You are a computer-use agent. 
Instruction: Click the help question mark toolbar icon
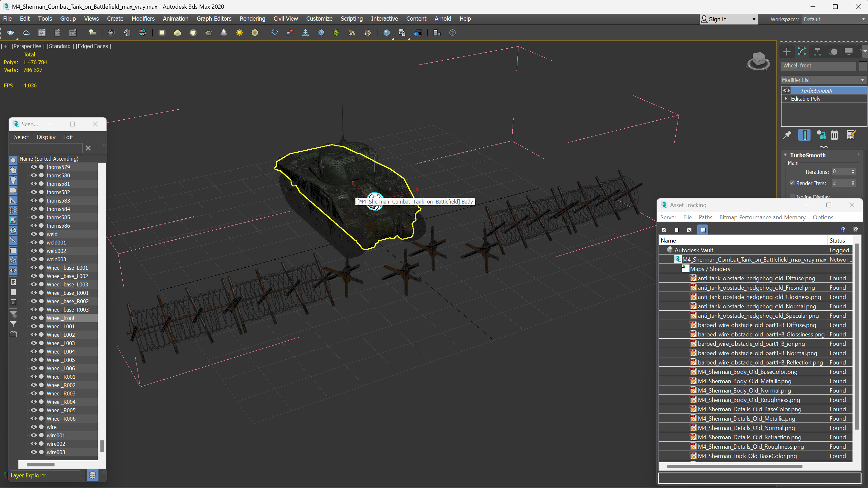point(453,33)
